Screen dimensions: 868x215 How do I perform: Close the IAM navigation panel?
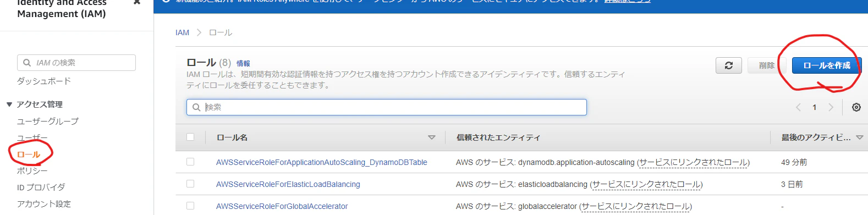click(x=137, y=2)
